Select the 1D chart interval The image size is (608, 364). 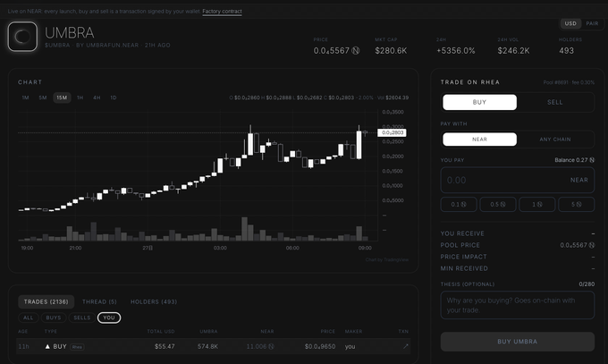point(114,97)
